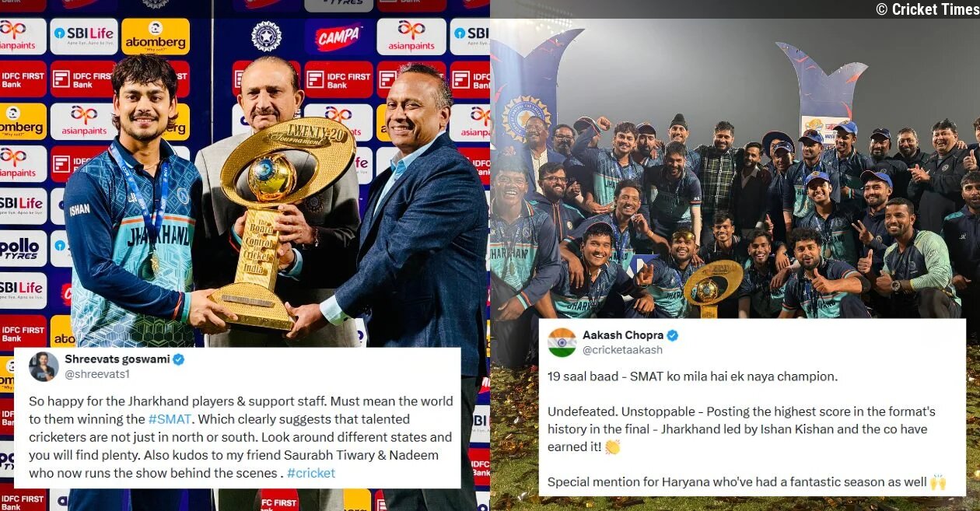The width and height of the screenshot is (980, 511).
Task: Click the Aakash Chopra display name
Action: [x=622, y=335]
